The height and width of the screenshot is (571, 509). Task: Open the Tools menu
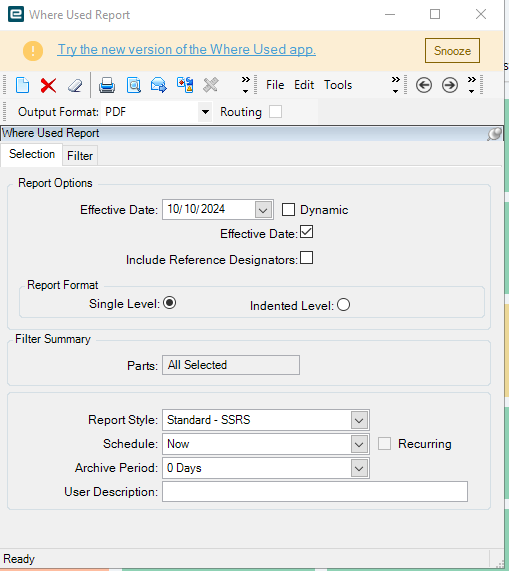tap(338, 85)
